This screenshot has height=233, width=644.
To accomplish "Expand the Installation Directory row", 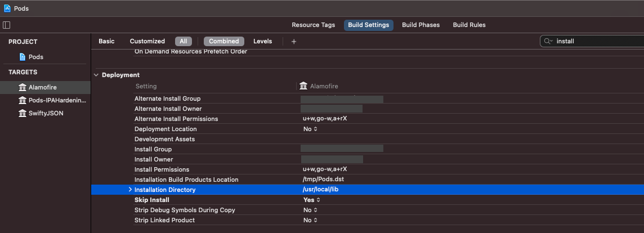I will (x=130, y=190).
